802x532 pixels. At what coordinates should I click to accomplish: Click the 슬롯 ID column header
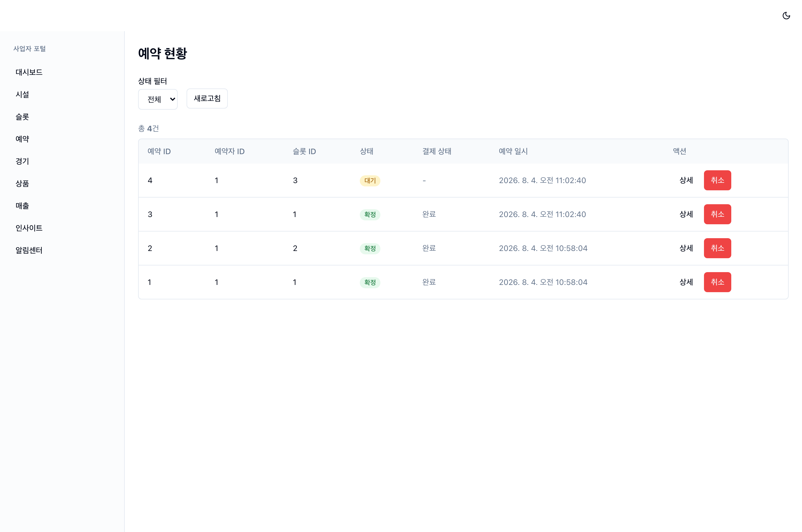pos(305,151)
